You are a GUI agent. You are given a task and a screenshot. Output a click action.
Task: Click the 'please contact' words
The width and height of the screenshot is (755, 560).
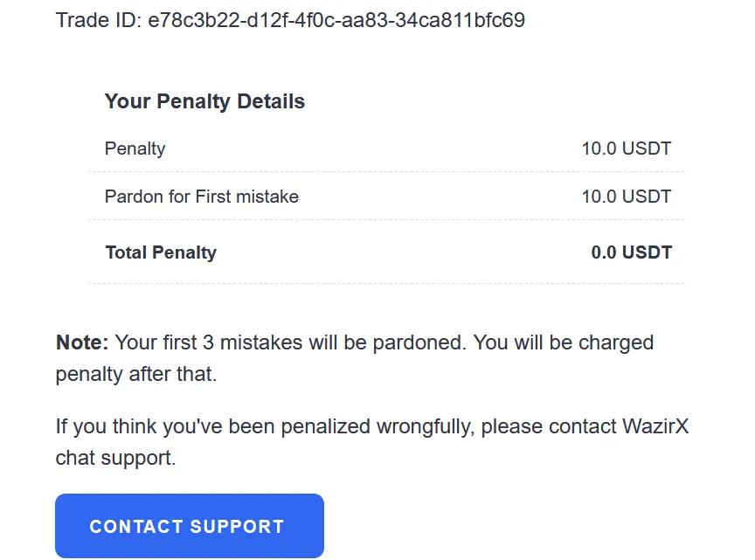coord(549,426)
